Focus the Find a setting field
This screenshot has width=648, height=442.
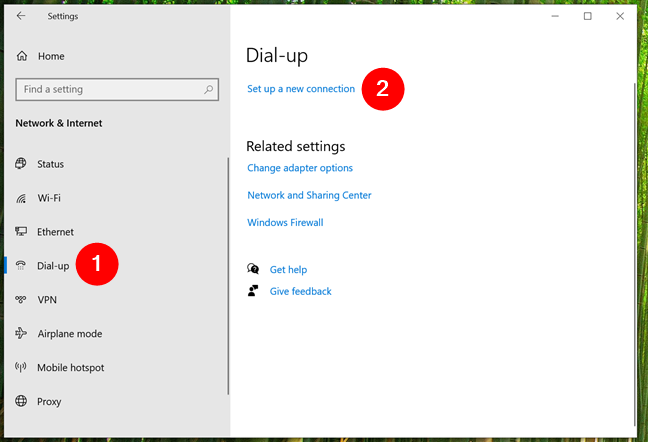pos(117,89)
